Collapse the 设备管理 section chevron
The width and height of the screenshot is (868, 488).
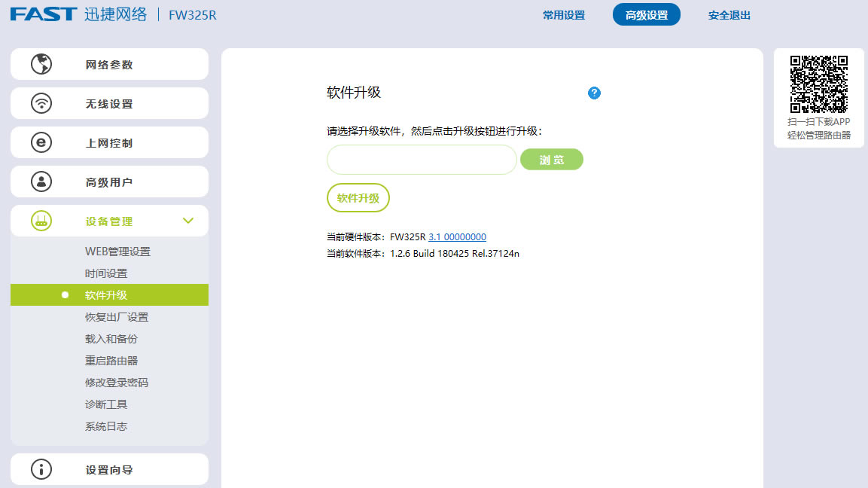[187, 220]
